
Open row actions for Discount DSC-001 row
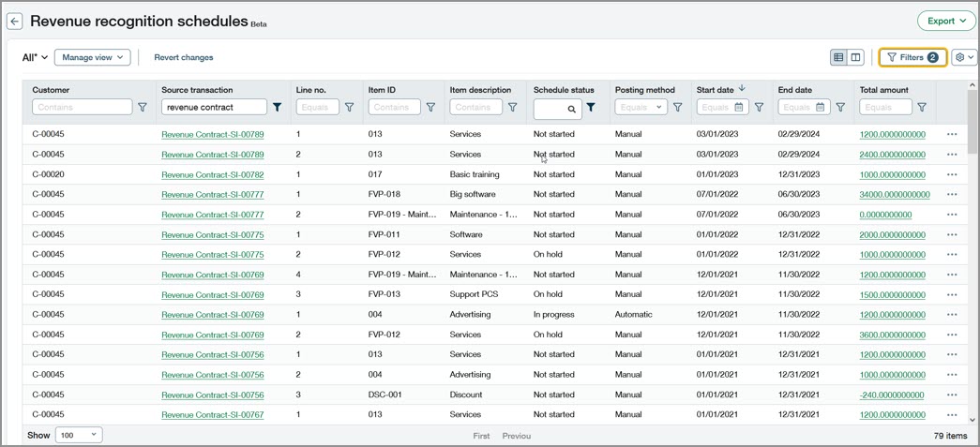point(952,395)
